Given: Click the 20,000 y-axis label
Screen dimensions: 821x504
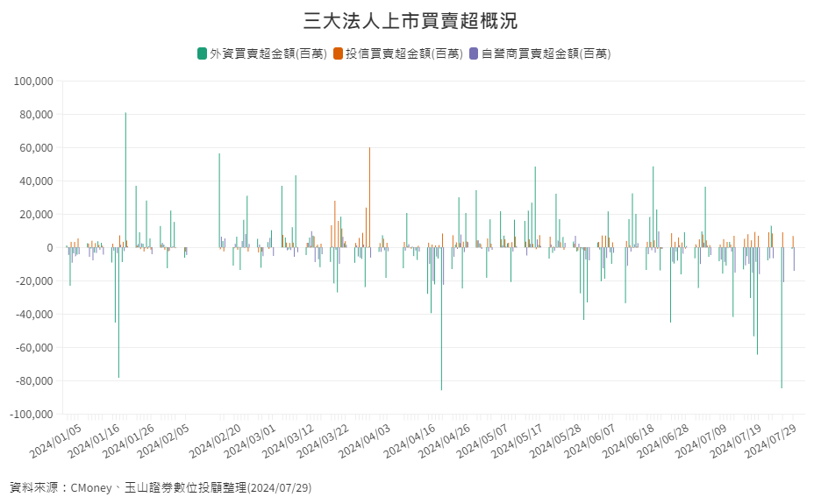Looking at the screenshot, I should click(x=36, y=215).
